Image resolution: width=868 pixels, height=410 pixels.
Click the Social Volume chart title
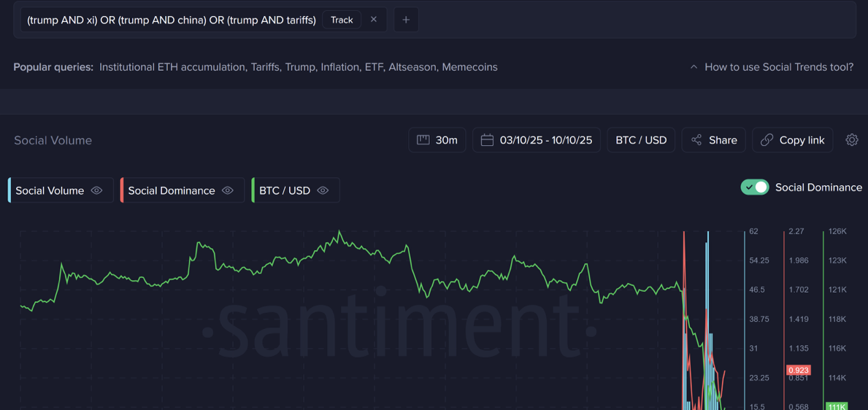tap(53, 141)
